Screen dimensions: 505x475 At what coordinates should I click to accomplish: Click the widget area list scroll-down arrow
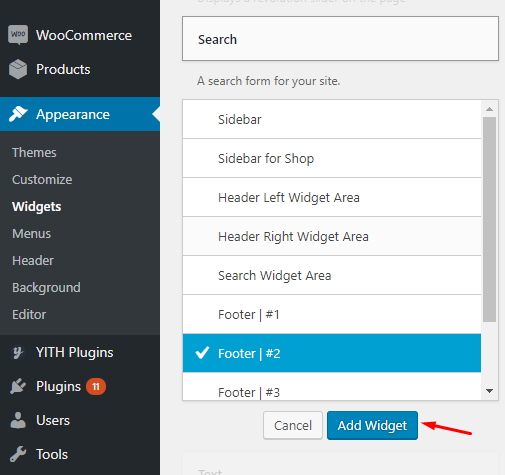pyautogui.click(x=489, y=391)
